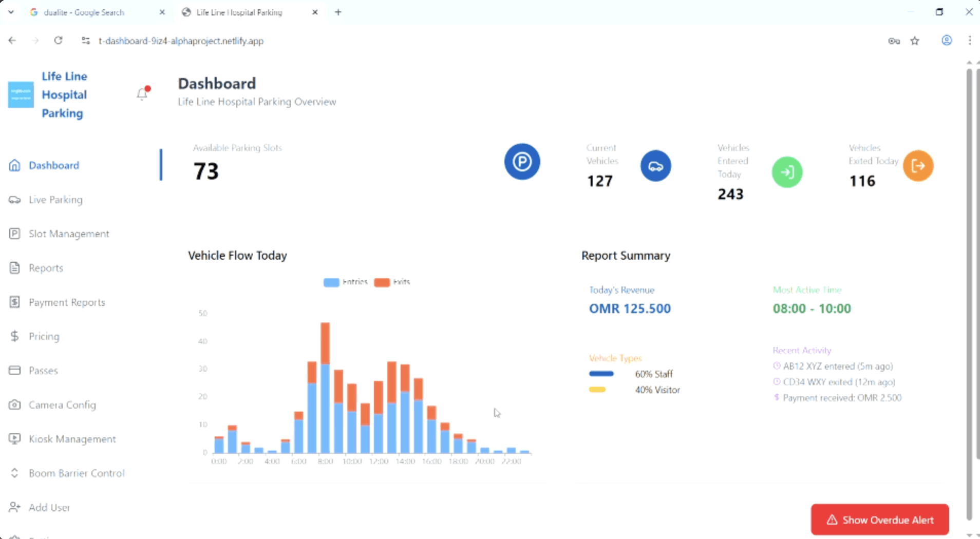Click the Show Overdue Alert button
The image size is (980, 539).
coord(880,519)
